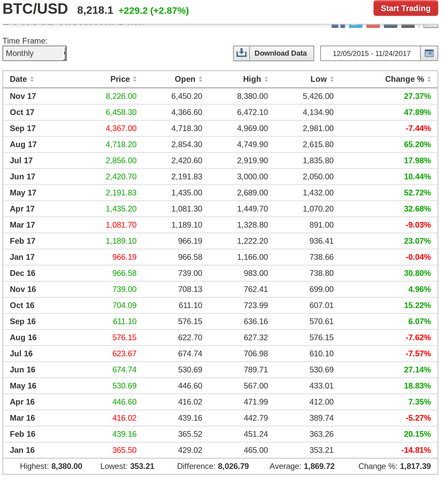
Task: Click the Price column sort arrows
Action: click(x=135, y=79)
